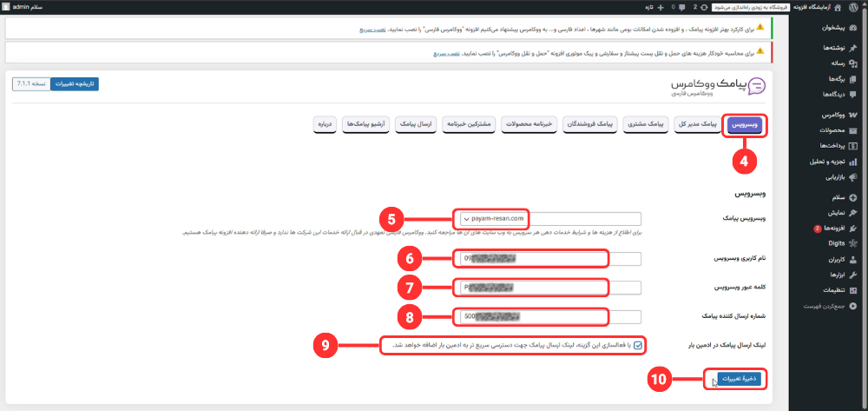Open the payam-resan.com web service dropdown
The height and width of the screenshot is (411, 868).
pyautogui.click(x=548, y=219)
